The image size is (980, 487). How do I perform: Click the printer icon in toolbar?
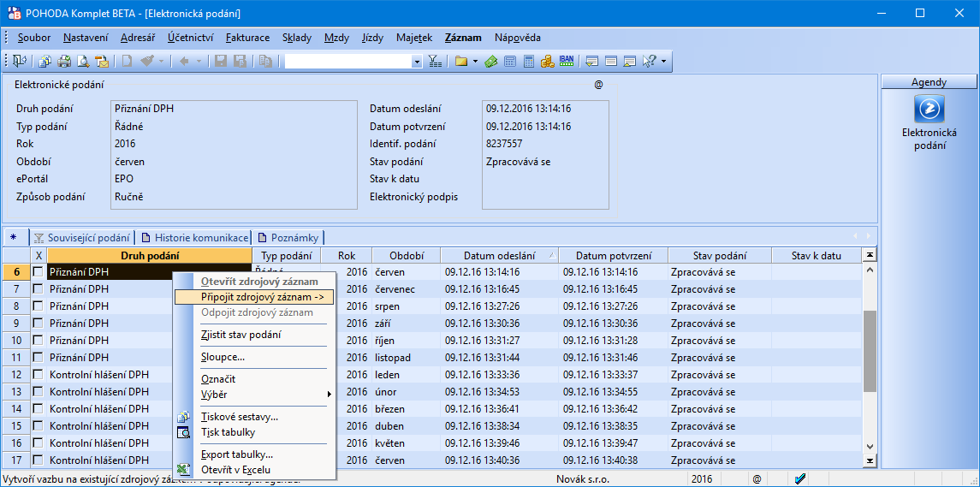click(x=63, y=61)
